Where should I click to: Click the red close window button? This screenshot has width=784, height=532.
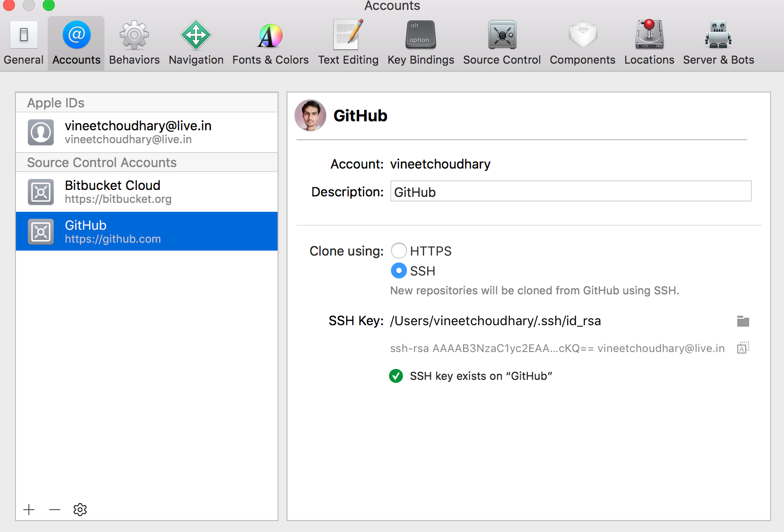pyautogui.click(x=9, y=5)
